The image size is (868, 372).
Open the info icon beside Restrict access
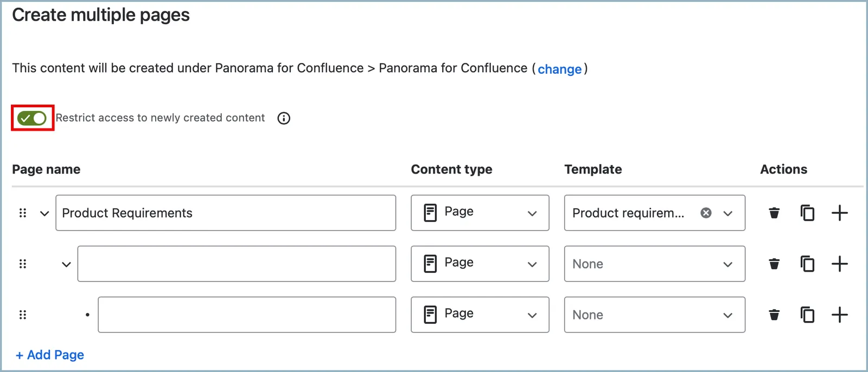pyautogui.click(x=284, y=118)
